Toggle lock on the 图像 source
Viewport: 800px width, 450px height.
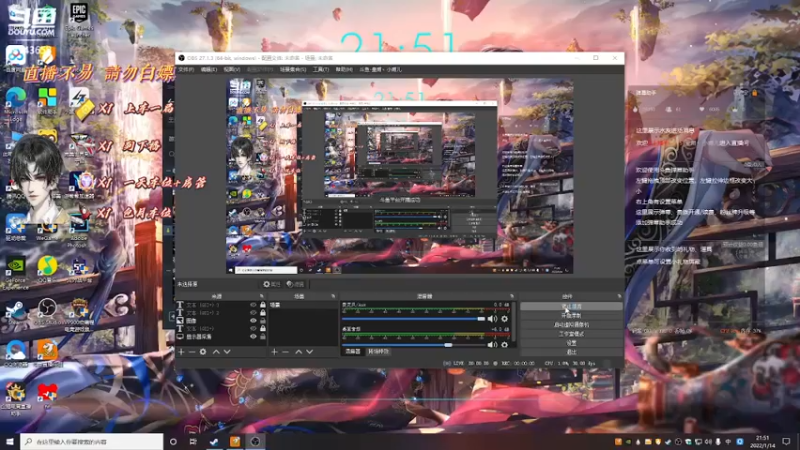(263, 321)
